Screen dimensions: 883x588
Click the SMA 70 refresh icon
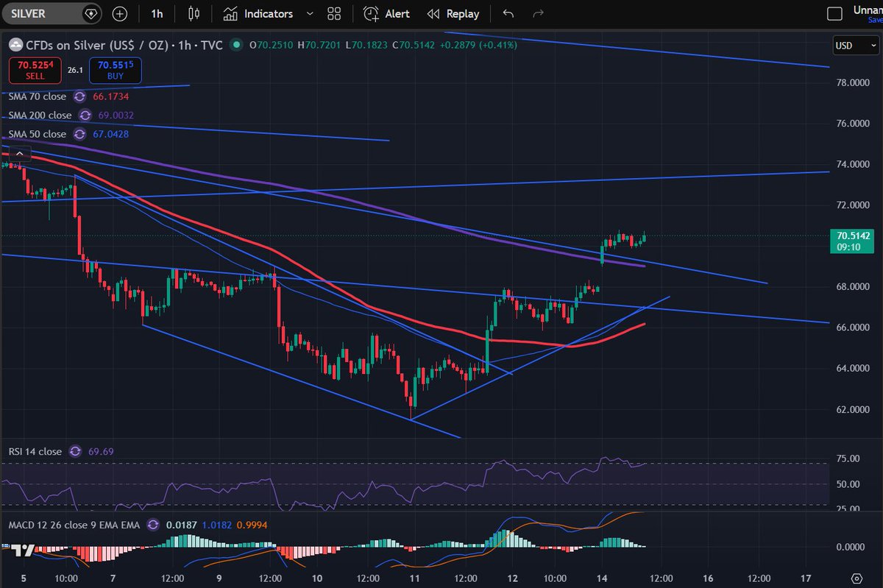(x=79, y=96)
